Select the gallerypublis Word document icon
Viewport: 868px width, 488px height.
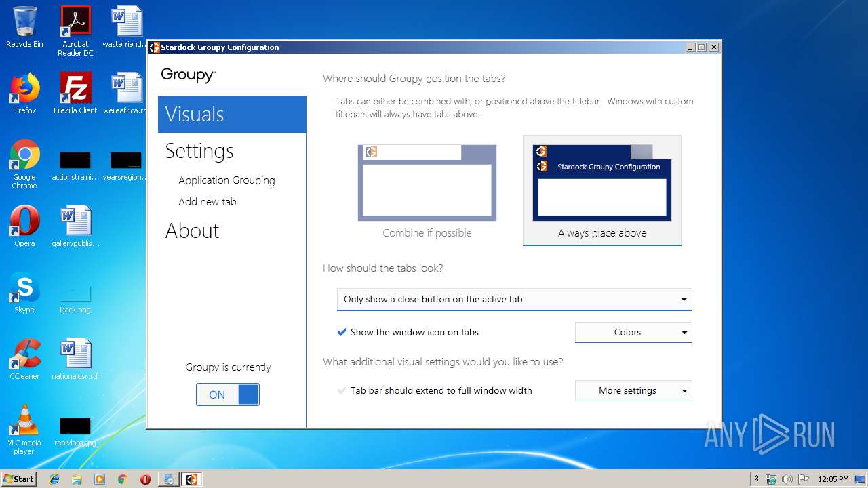[x=75, y=226]
